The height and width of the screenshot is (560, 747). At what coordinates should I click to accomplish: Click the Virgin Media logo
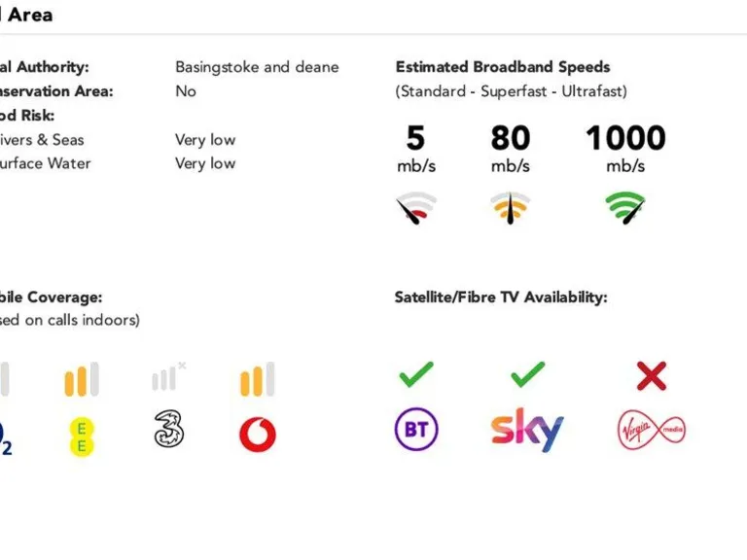pos(651,430)
